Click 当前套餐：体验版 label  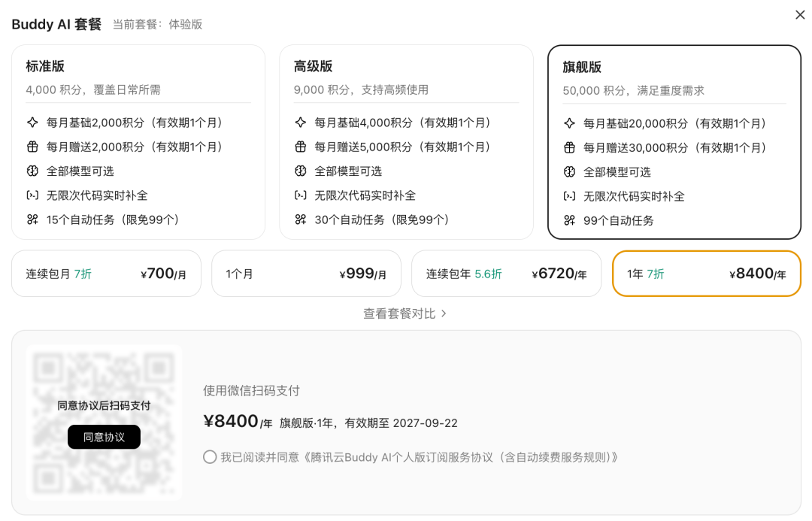click(x=157, y=24)
